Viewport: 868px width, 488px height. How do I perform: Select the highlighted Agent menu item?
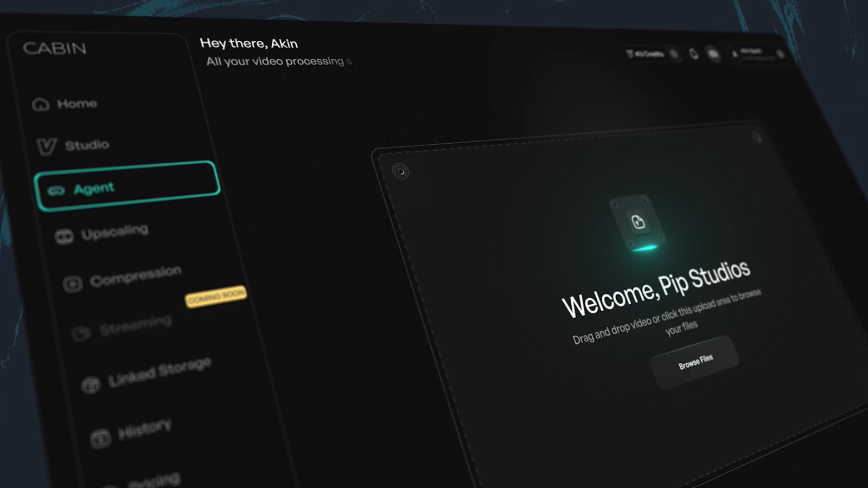point(127,185)
